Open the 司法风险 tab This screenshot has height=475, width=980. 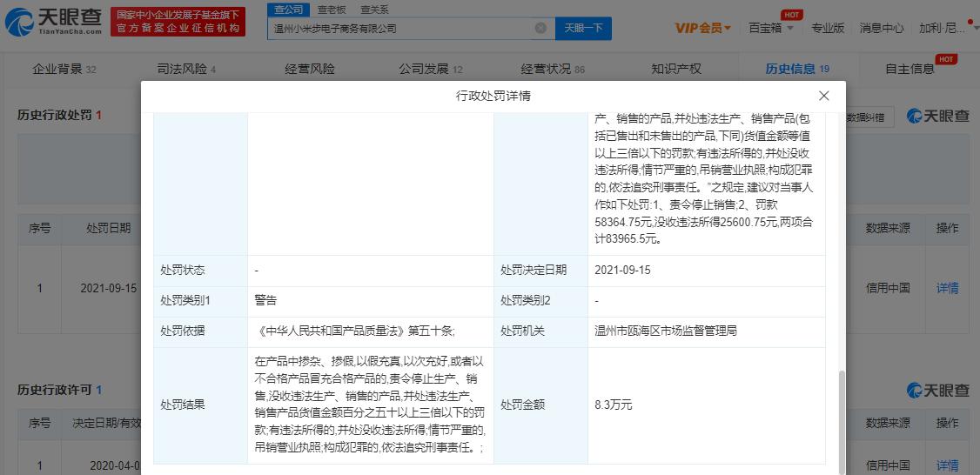186,70
